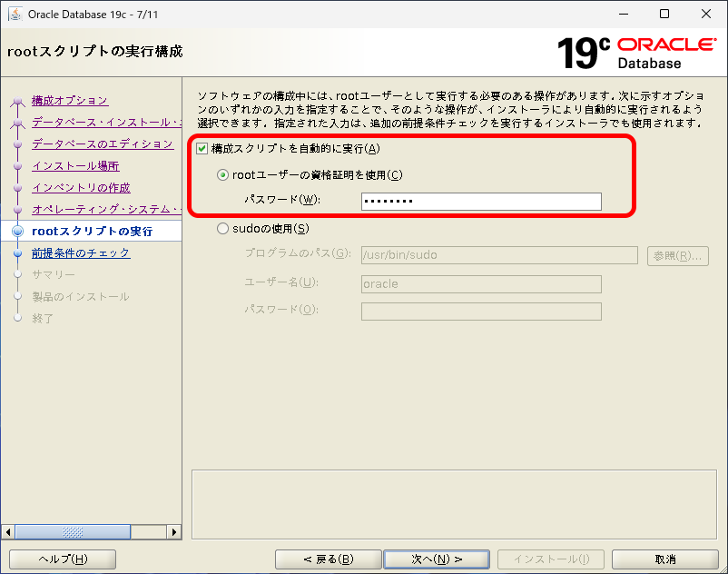Image resolution: width=728 pixels, height=574 pixels.
Task: Cancel setup with 取消 button
Action: [664, 559]
